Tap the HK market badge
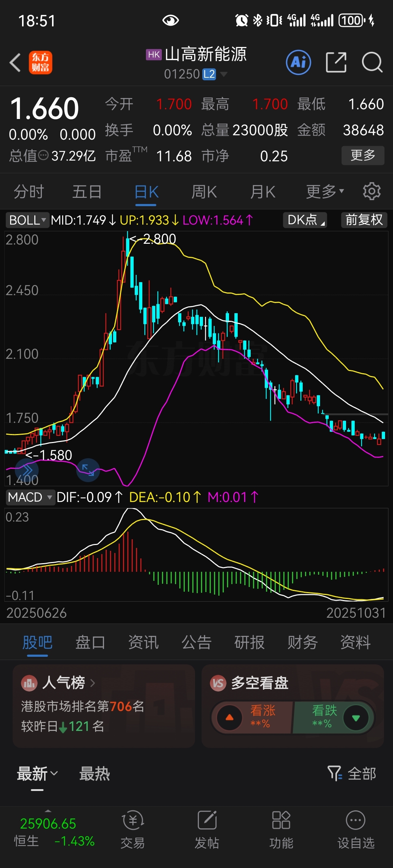This screenshot has height=868, width=393. (x=154, y=55)
